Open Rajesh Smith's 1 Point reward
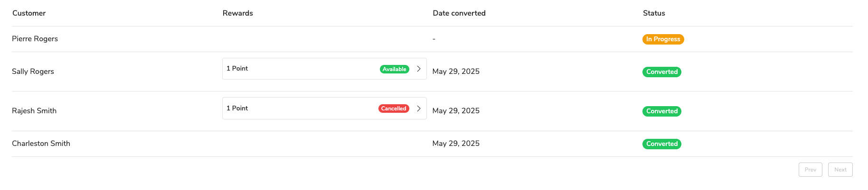The image size is (868, 190). click(x=237, y=109)
